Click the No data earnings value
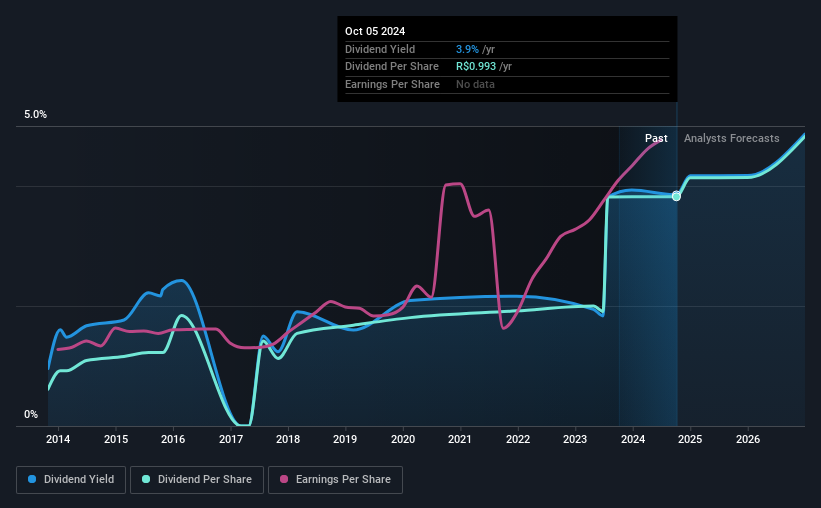The height and width of the screenshot is (508, 821). tap(475, 84)
